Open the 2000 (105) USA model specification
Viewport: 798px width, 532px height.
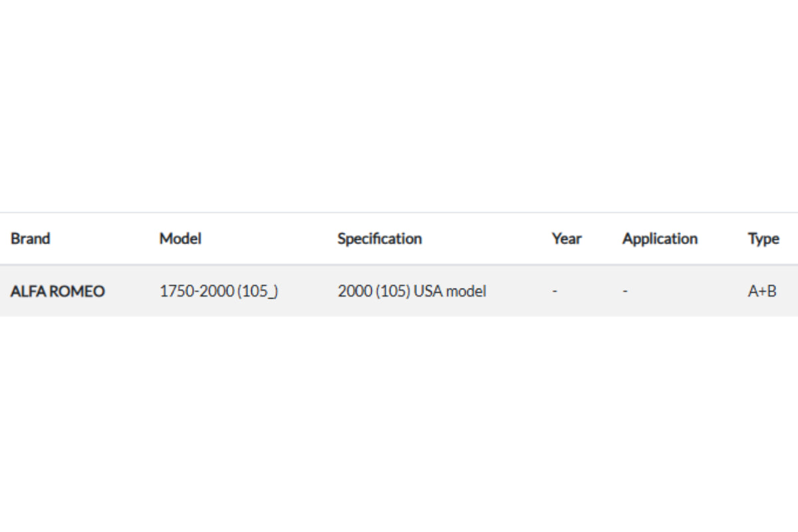point(412,291)
